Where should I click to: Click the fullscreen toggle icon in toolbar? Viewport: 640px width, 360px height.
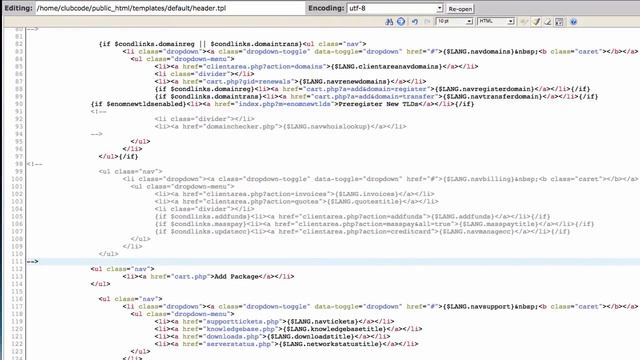click(x=559, y=22)
